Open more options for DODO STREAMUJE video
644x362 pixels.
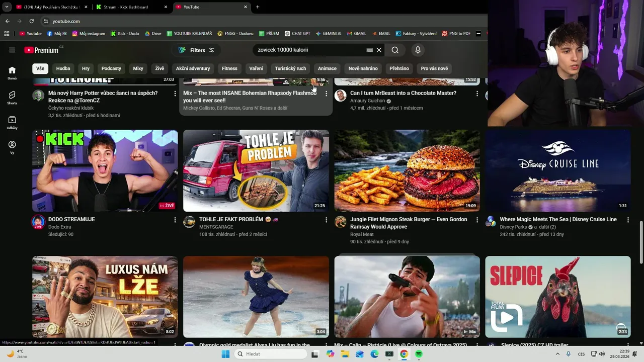(175, 220)
